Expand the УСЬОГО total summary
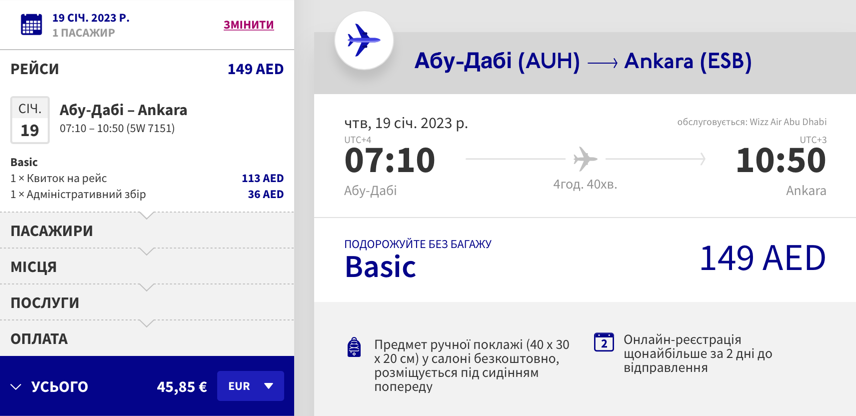This screenshot has height=416, width=856. tap(147, 386)
